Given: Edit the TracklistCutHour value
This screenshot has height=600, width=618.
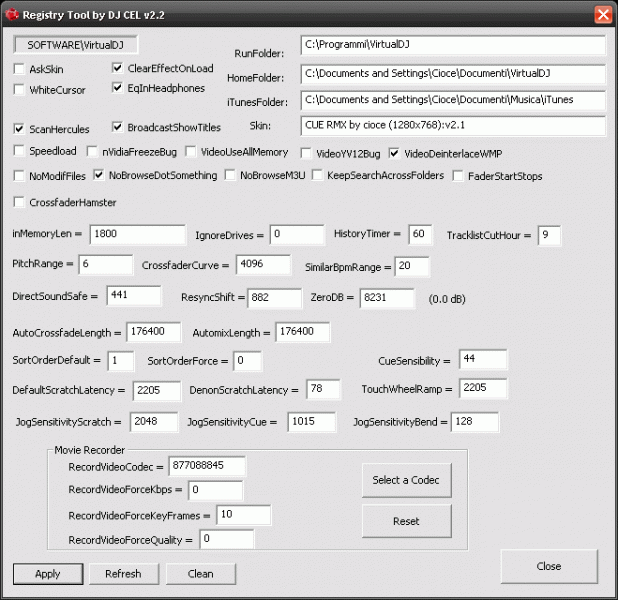Looking at the screenshot, I should [x=549, y=235].
